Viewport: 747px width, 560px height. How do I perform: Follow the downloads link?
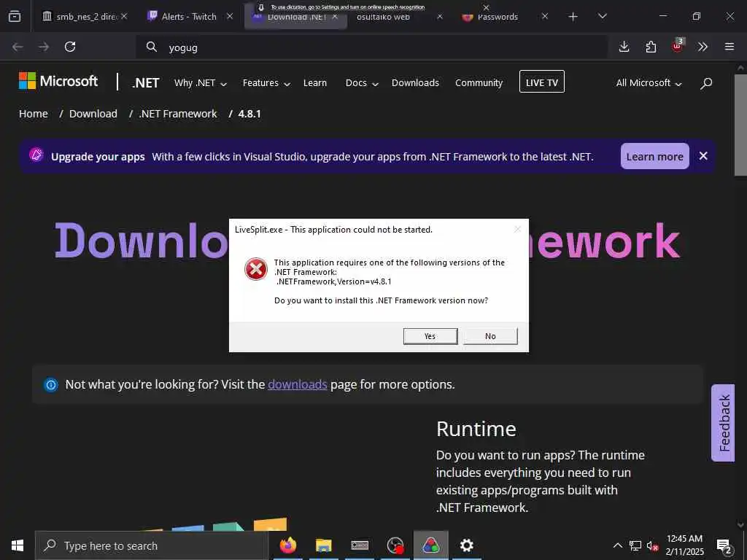[298, 384]
